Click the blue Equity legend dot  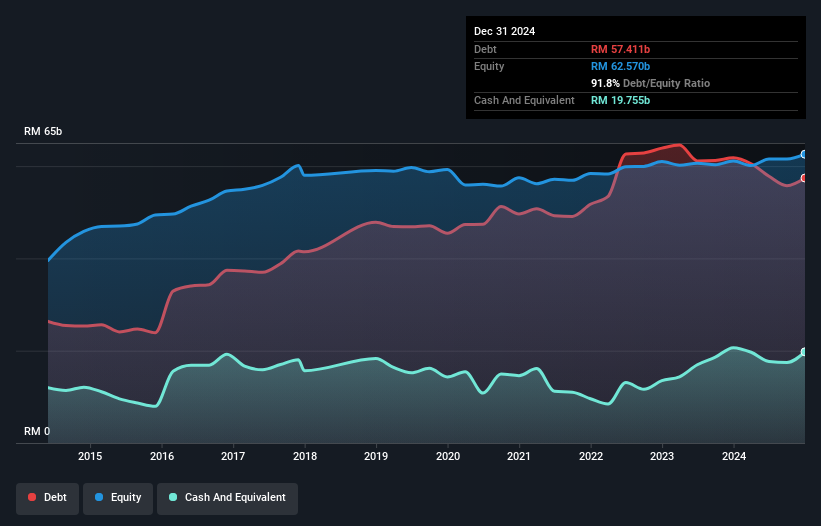(x=99, y=497)
